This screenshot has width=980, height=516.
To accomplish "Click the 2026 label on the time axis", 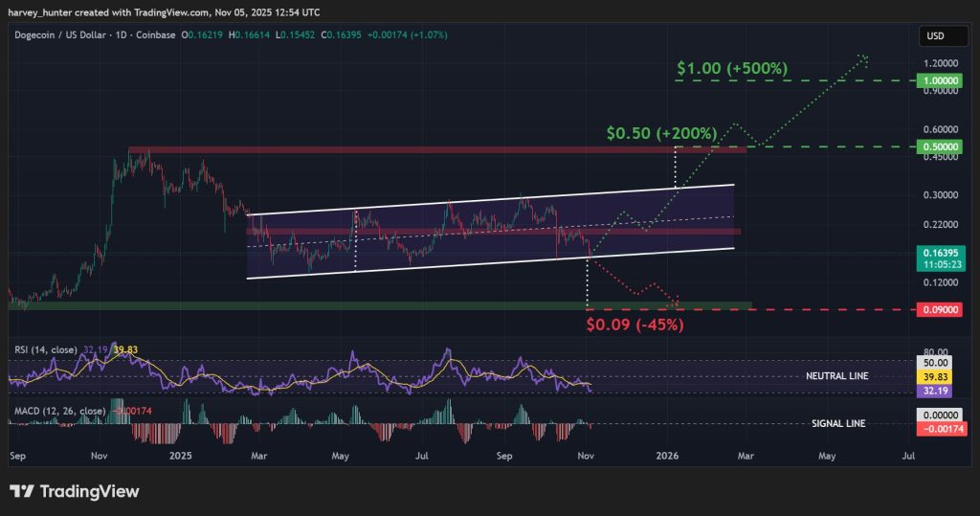I will [x=668, y=458].
